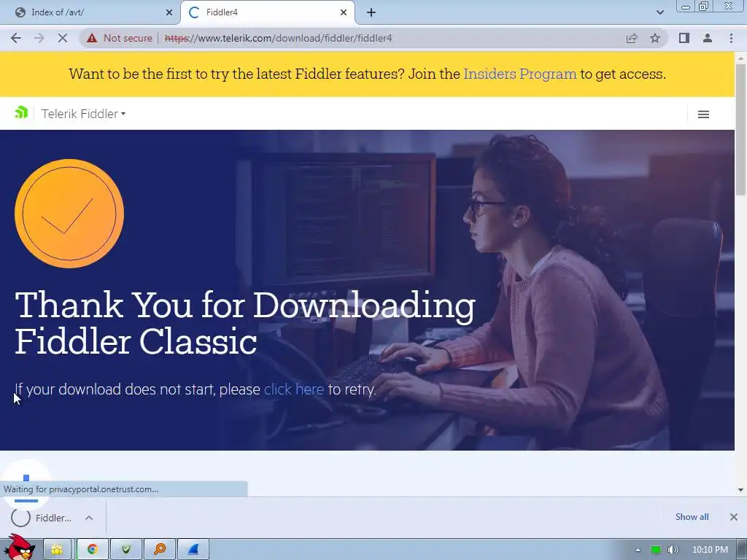This screenshot has width=747, height=560.
Task: Expand the Fiddler download options arrow
Action: coord(89,518)
